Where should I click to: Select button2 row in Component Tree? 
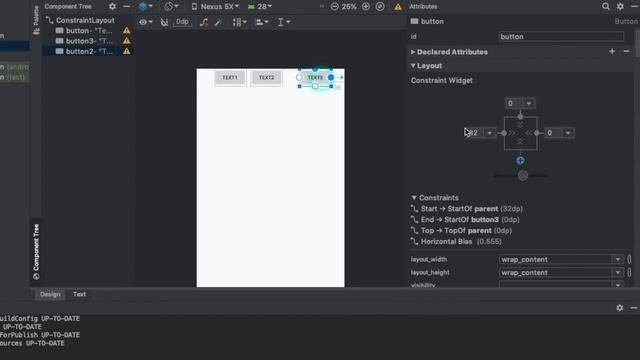click(x=88, y=51)
